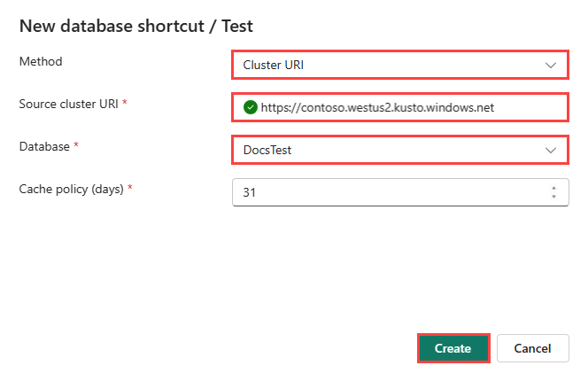Click the red asterisk beside Source cluster URI
The image size is (588, 381).
tap(125, 102)
